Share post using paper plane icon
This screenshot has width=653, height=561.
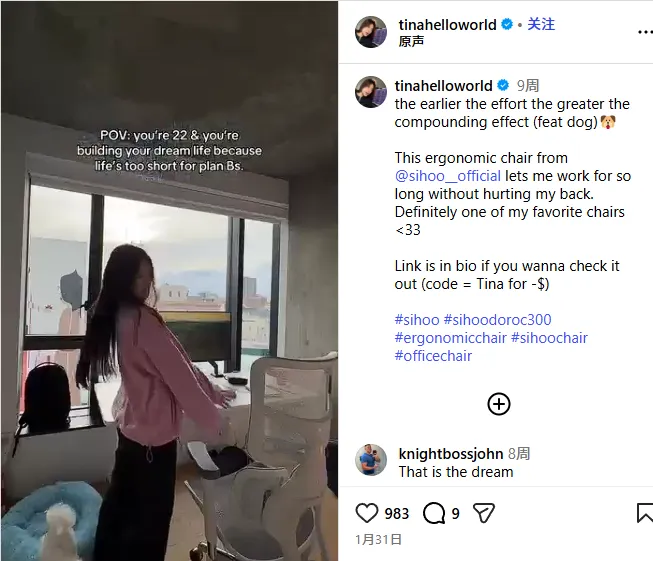click(x=484, y=513)
